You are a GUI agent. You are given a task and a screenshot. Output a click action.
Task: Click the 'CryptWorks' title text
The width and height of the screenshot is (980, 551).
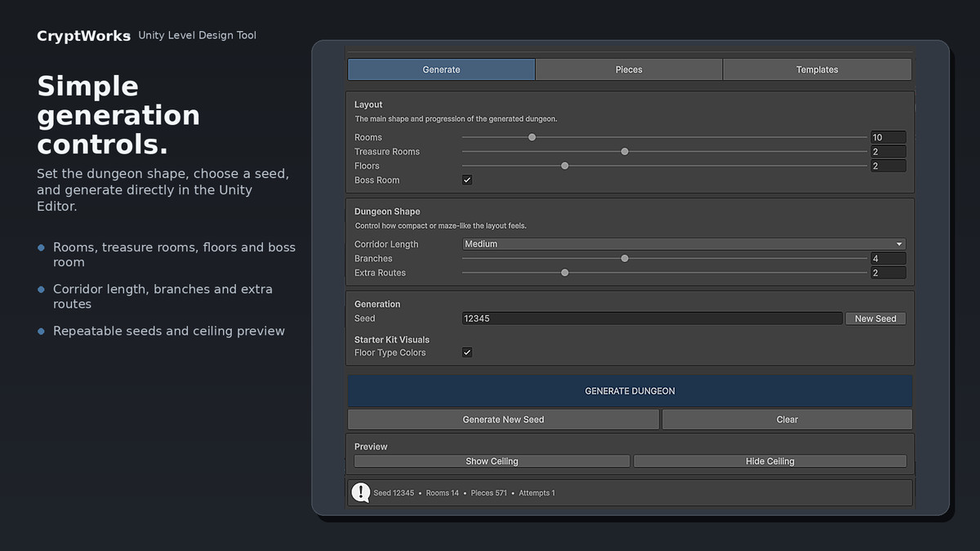pos(83,36)
